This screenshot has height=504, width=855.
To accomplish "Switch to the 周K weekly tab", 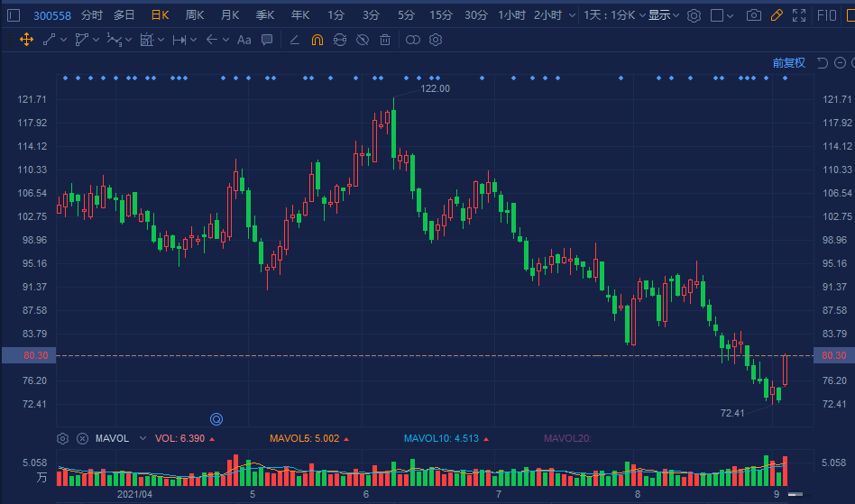I will [194, 15].
